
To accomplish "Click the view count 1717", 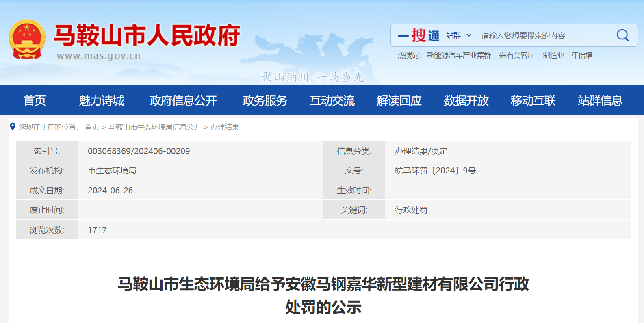I will 97,230.
